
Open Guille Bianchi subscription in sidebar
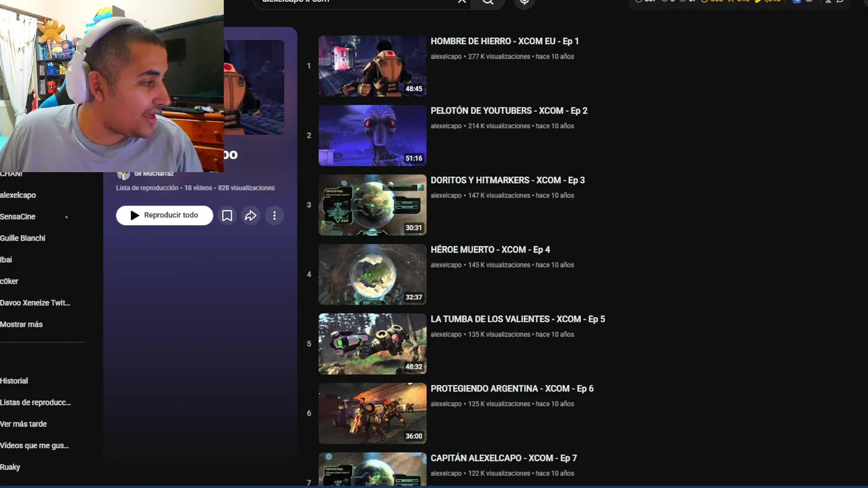tap(22, 239)
